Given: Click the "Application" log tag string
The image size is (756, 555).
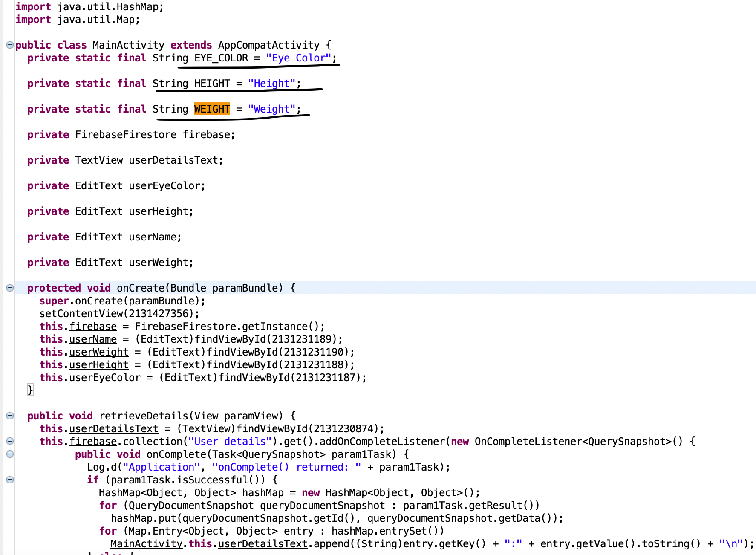Looking at the screenshot, I should click(161, 467).
